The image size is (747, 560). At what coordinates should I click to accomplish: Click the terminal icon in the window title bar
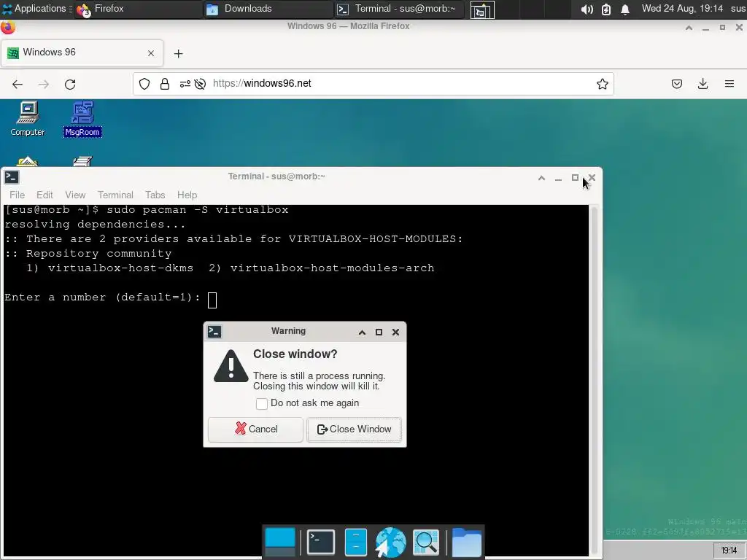tap(12, 177)
